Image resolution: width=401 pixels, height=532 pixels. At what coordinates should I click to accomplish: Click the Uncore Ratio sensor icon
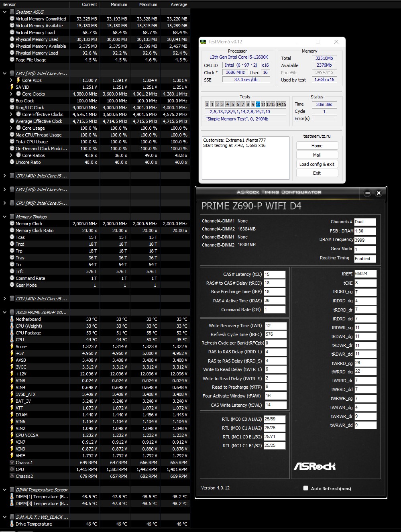tap(12, 162)
